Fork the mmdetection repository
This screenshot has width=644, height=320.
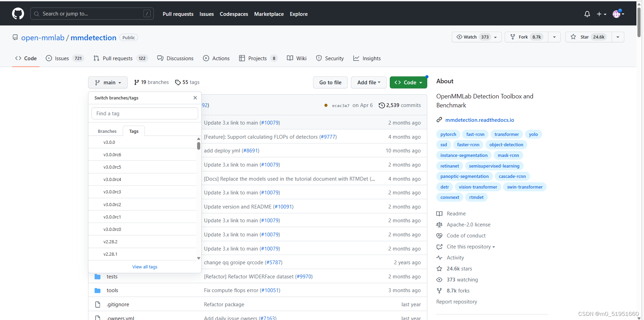click(x=526, y=37)
